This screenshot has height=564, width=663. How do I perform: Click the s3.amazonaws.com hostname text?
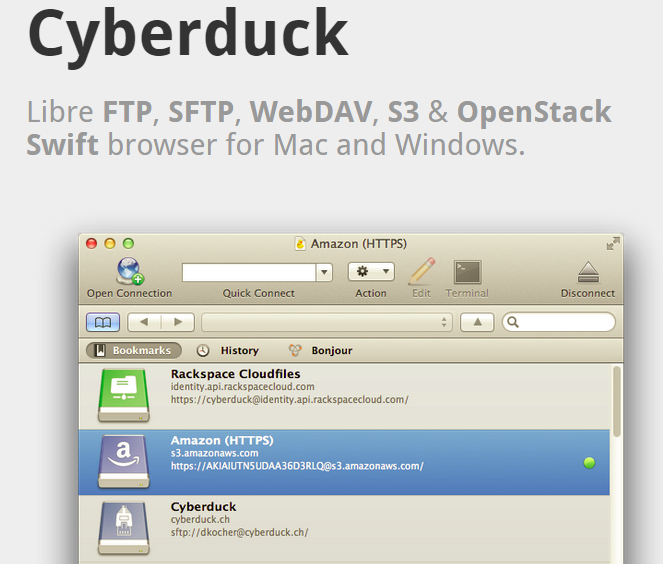pos(214,453)
